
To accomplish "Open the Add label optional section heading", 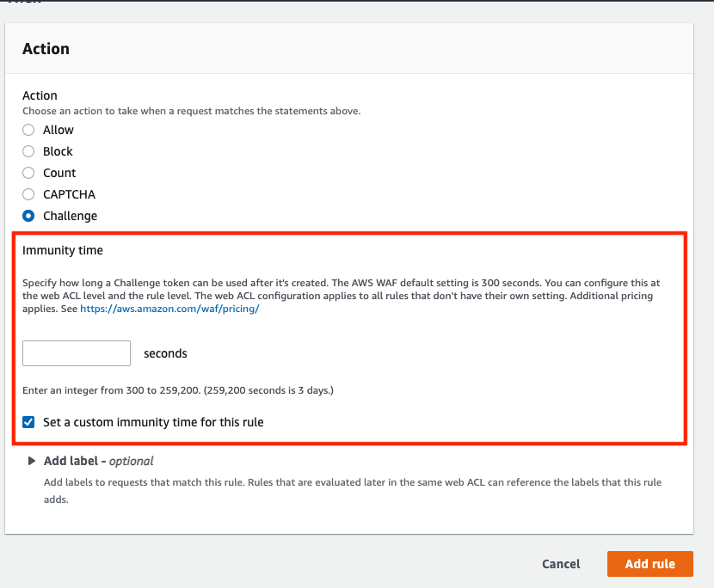I will coord(98,461).
